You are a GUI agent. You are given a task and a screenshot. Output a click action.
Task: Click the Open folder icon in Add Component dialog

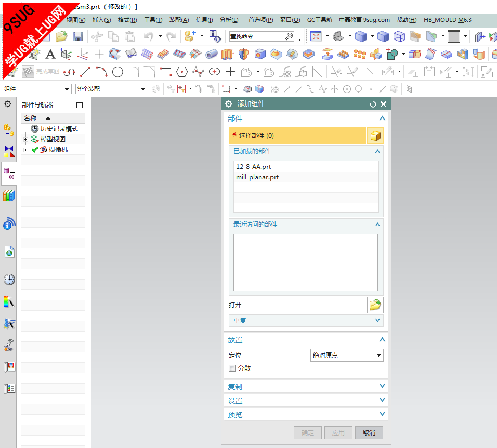point(375,305)
